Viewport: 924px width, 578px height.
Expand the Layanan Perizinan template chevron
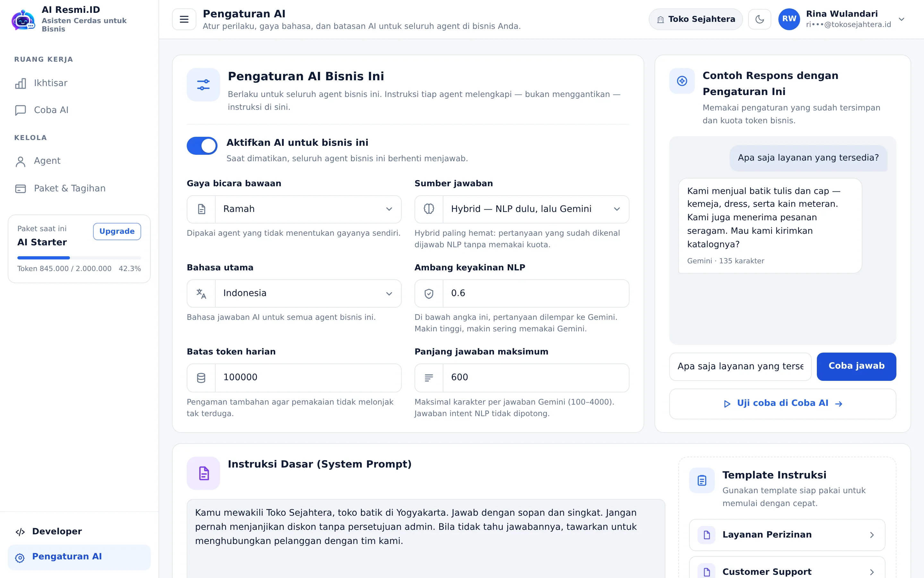872,535
